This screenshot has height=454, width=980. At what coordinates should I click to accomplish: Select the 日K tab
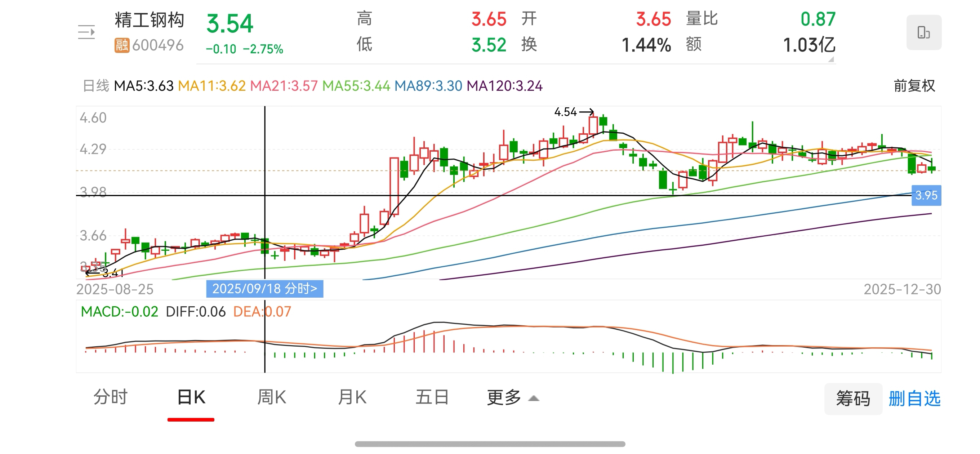(191, 398)
